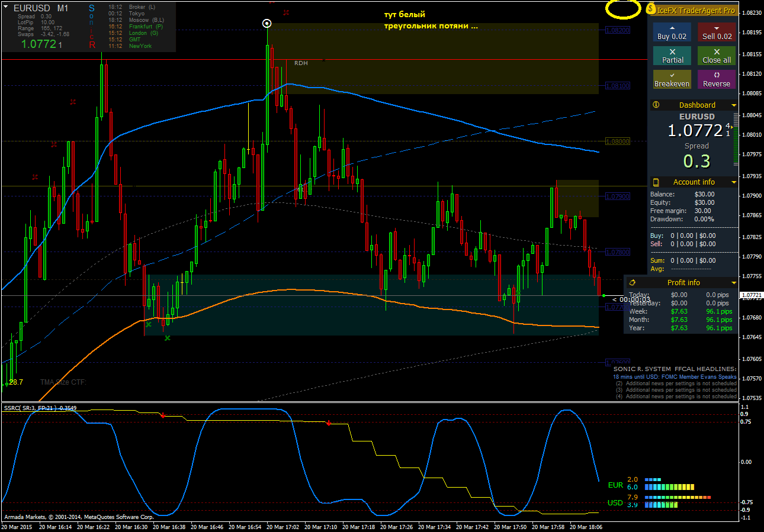
Task: Click the USD currency strength meter
Action: pos(678,502)
